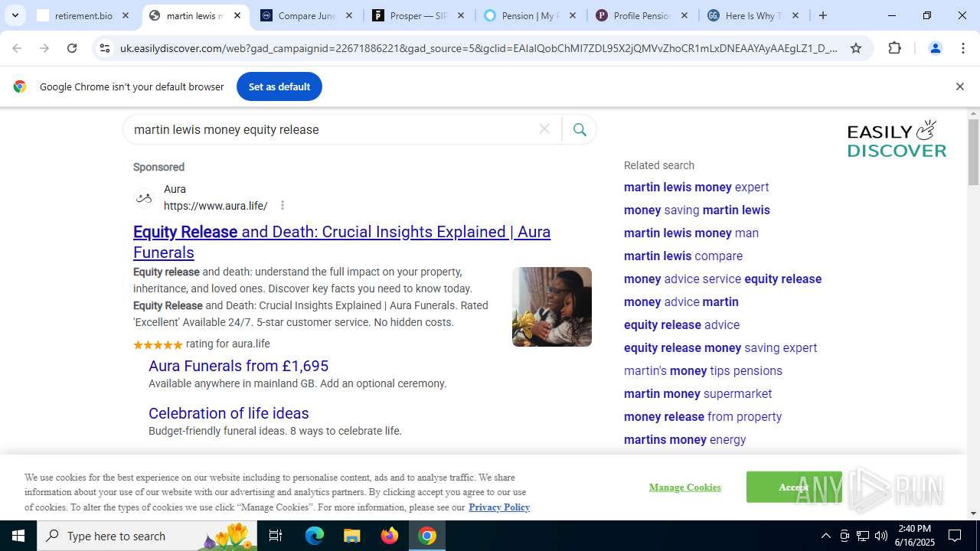This screenshot has width=980, height=551.
Task: View site information icon in address bar
Action: 105,48
